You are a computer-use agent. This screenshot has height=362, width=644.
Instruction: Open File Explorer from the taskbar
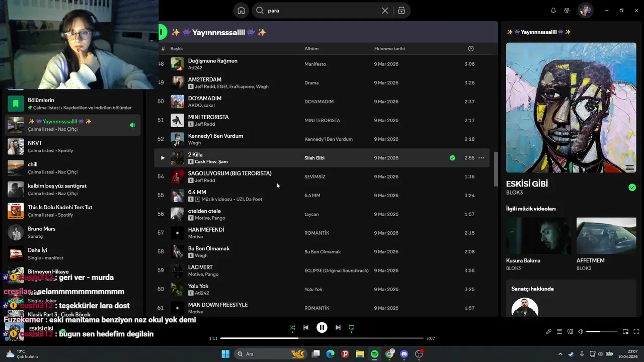(360, 354)
